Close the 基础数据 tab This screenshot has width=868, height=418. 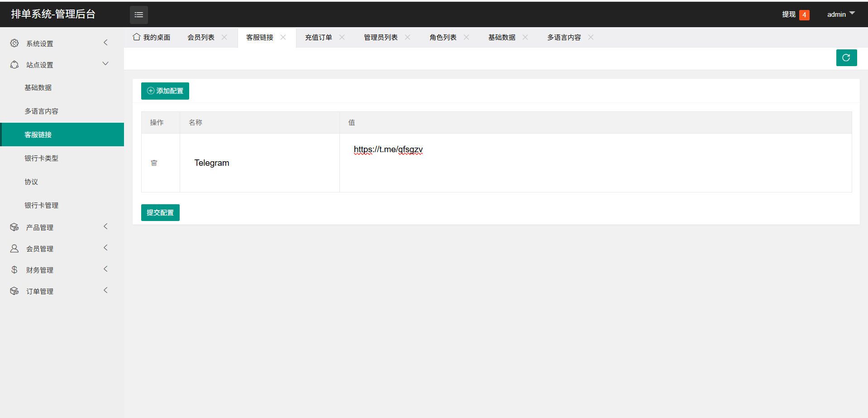525,37
